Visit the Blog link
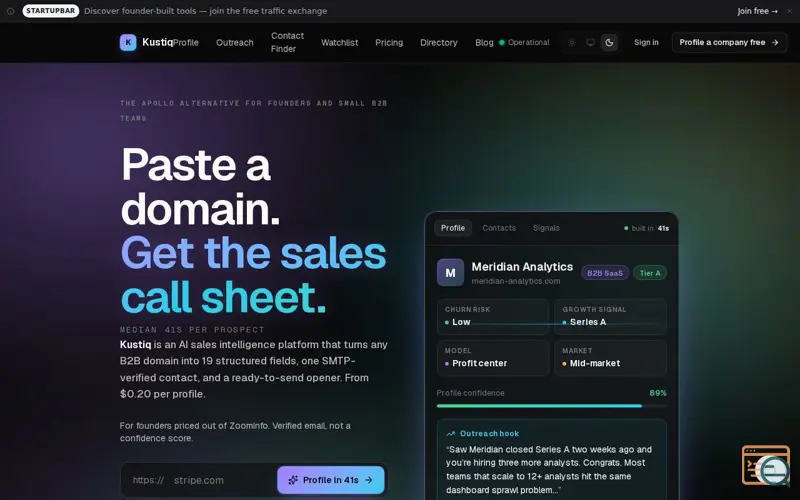This screenshot has height=500, width=800. point(484,43)
